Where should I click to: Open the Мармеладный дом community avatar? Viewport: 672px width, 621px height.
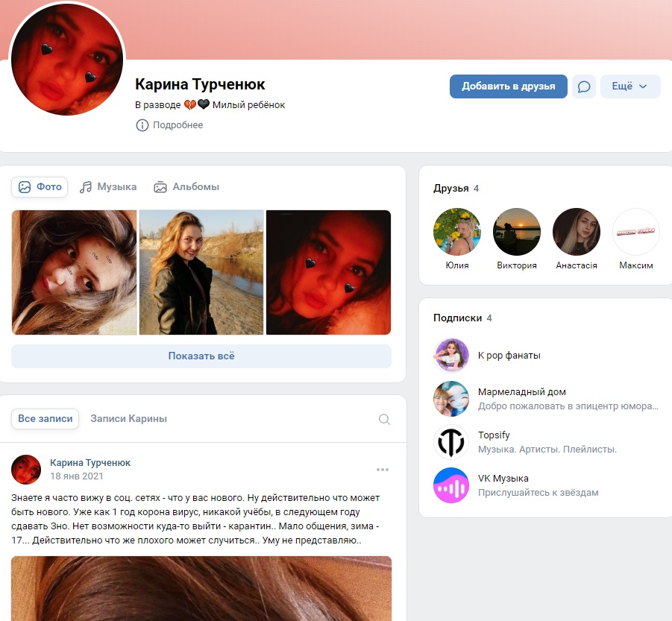click(x=450, y=399)
